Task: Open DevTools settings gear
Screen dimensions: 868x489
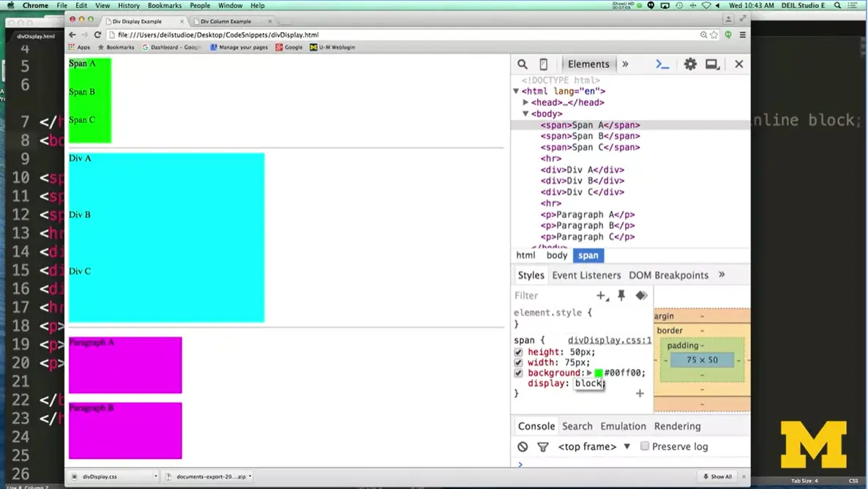Action: pyautogui.click(x=690, y=64)
